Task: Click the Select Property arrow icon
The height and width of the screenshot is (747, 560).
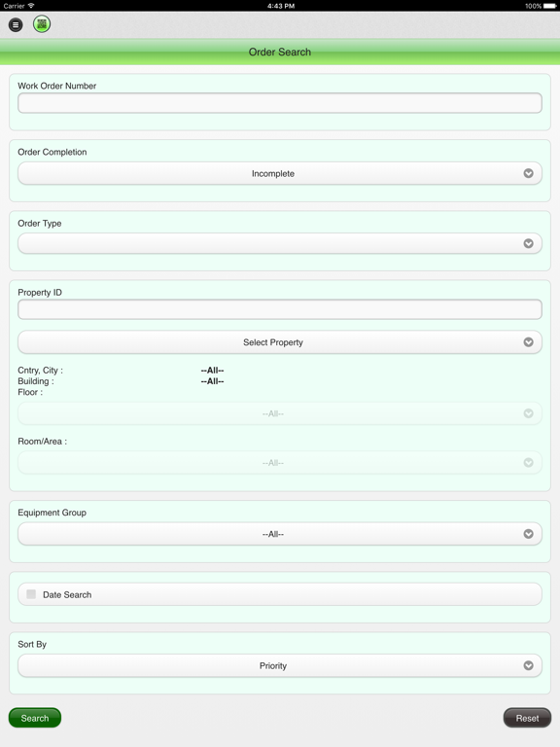Action: click(528, 342)
